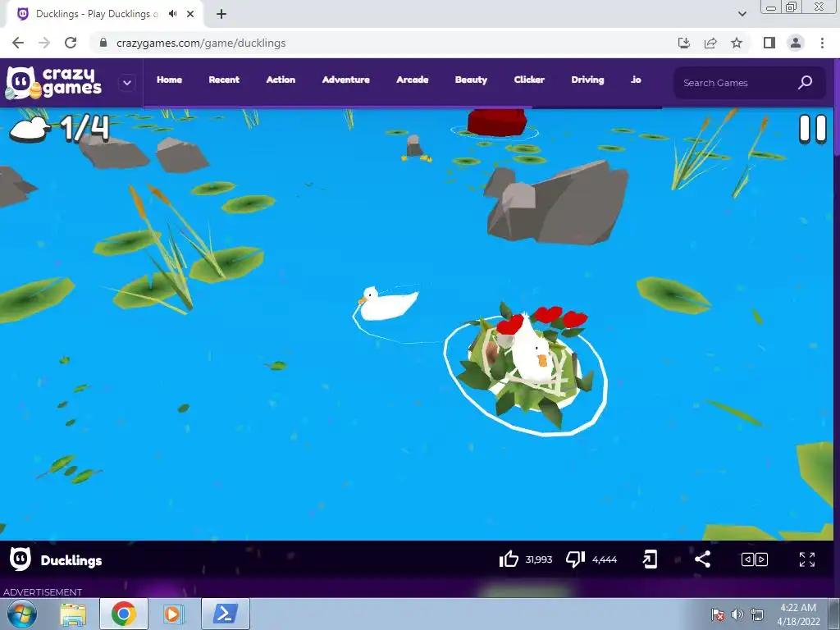Open a new tab

(221, 14)
